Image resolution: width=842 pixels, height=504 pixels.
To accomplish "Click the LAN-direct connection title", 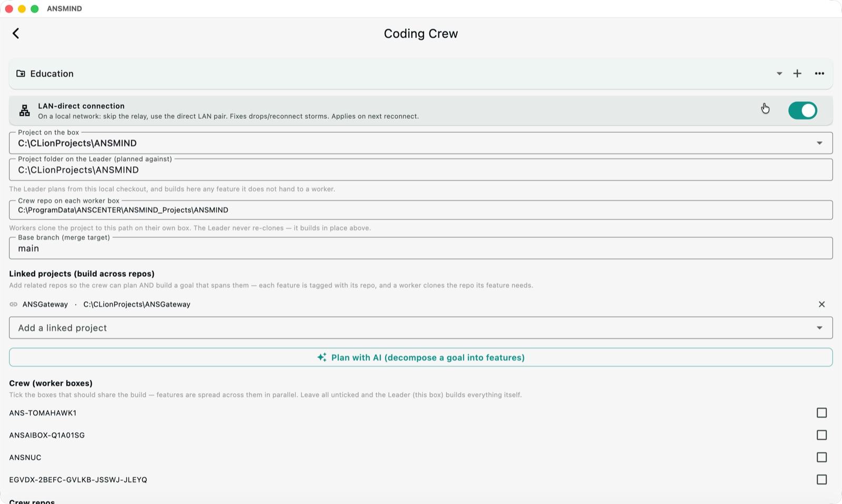I will (x=81, y=106).
